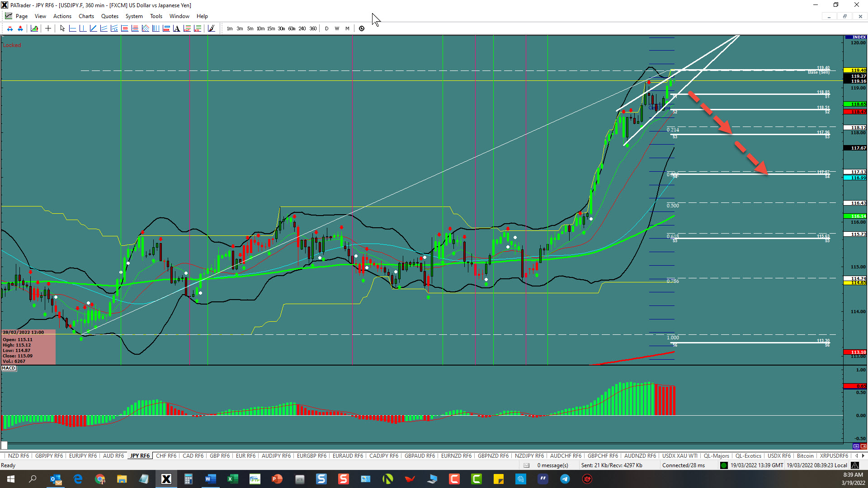Image resolution: width=868 pixels, height=488 pixels.
Task: Switch chart to Daily (D) timeframe
Action: point(327,28)
